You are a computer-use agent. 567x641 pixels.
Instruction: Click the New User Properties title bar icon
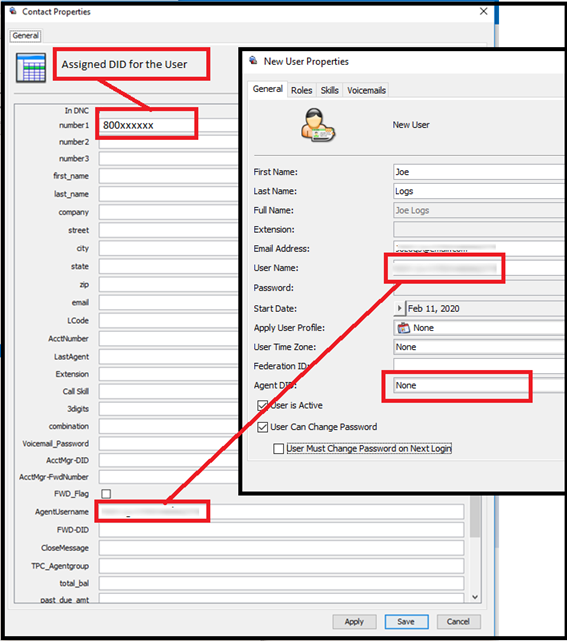point(253,61)
